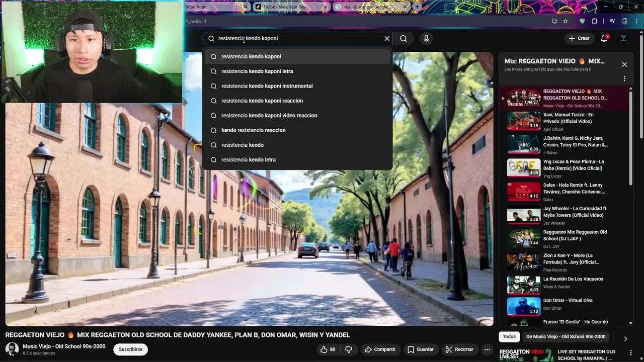Select suggestion 'resistencia kendo kaponi reaccion'
This screenshot has width=644, height=362.
coord(297,101)
